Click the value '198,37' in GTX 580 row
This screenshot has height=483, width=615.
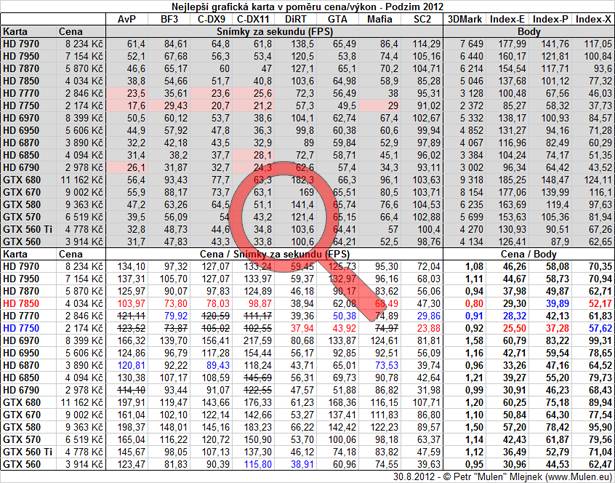pos(131,427)
